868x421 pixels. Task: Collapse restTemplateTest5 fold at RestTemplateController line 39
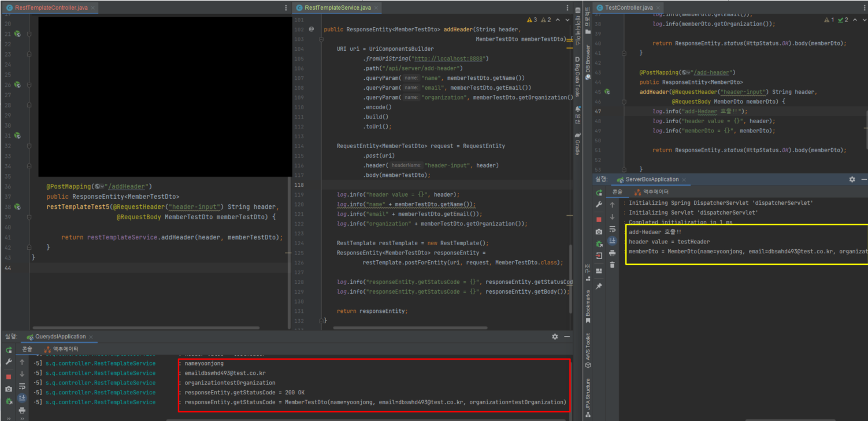click(x=29, y=217)
